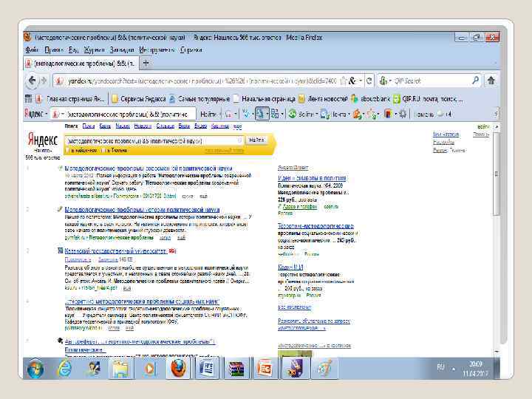The height and width of the screenshot is (399, 532).
Task: Click the RU language indicator
Action: [x=440, y=367]
